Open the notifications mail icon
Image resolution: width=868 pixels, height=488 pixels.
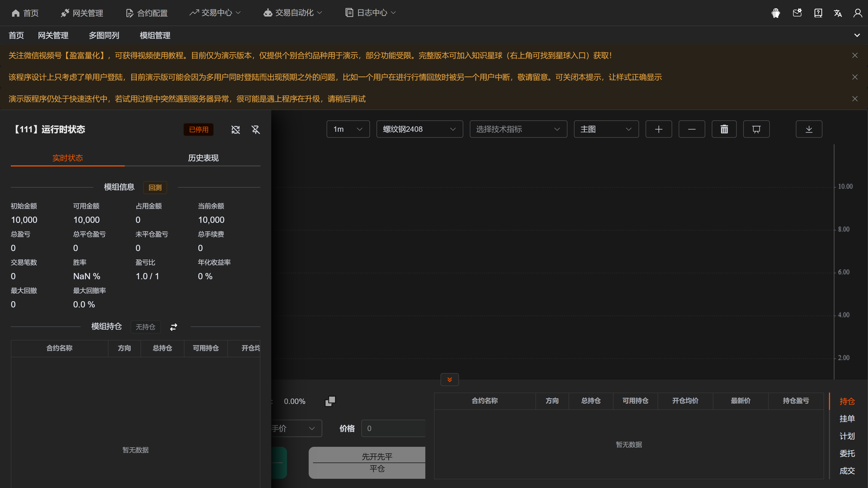click(x=797, y=13)
